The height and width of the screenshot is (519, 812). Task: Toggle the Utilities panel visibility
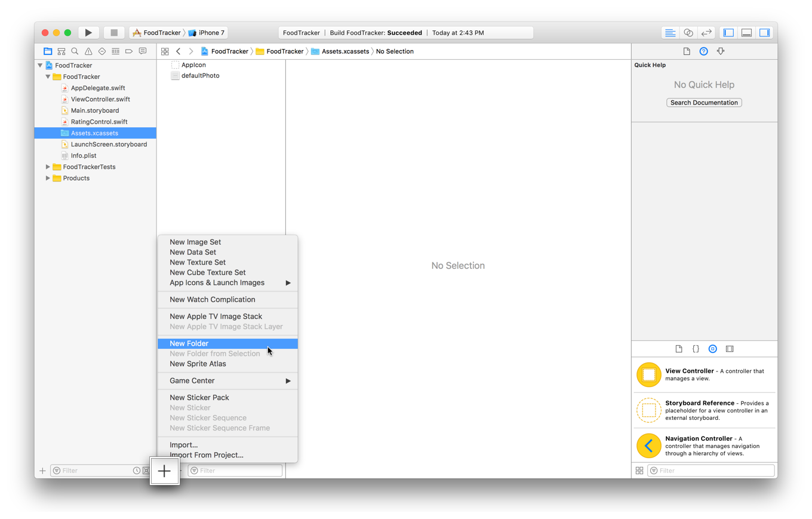point(765,33)
